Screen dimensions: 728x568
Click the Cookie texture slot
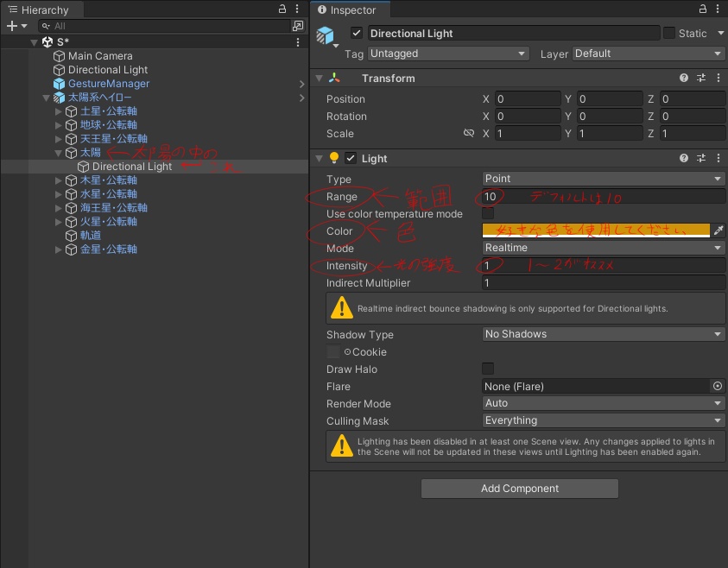(332, 351)
